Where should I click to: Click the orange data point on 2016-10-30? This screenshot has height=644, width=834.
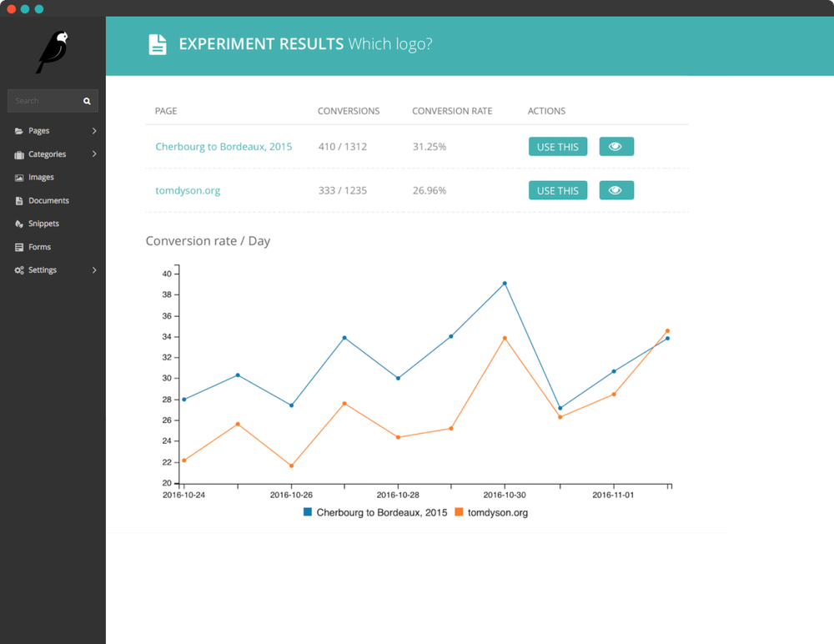pos(505,339)
